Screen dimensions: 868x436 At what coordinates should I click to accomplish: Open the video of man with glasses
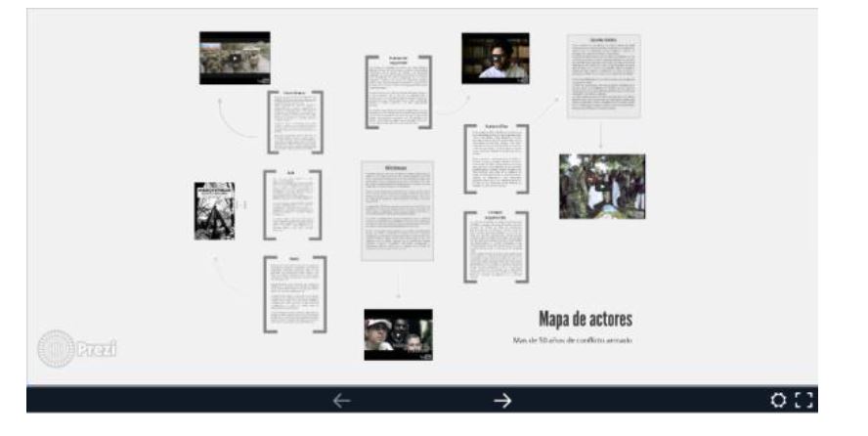pyautogui.click(x=495, y=58)
